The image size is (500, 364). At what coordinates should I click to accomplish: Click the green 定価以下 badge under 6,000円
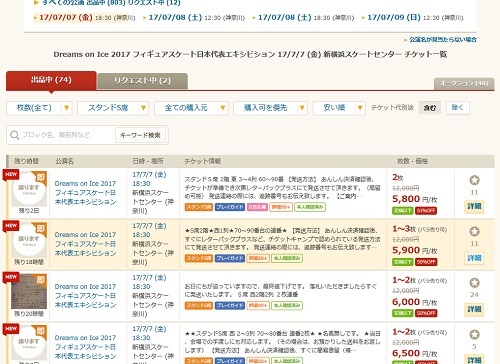[403, 313]
